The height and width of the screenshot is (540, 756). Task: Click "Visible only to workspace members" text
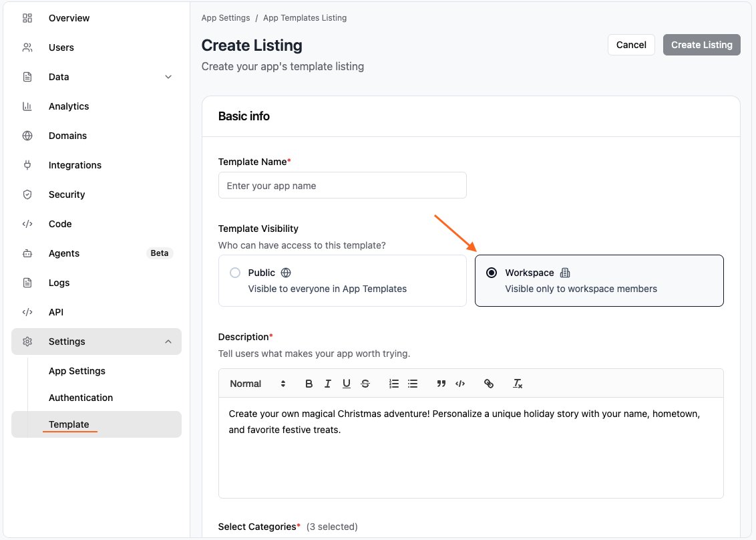click(581, 289)
